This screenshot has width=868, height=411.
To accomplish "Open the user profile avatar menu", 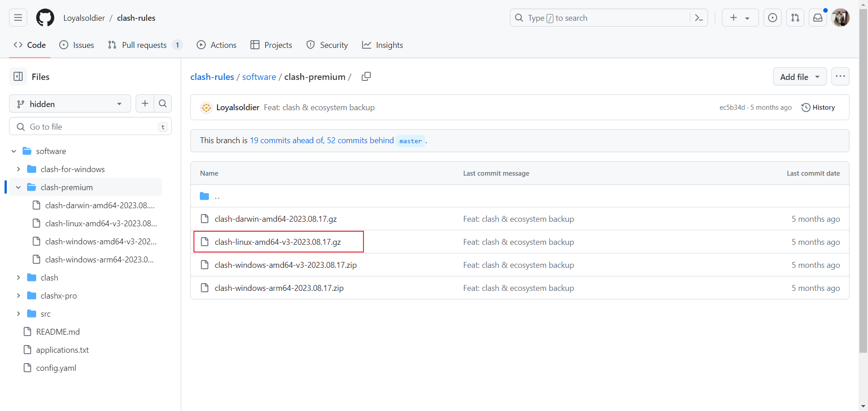I will tap(840, 18).
